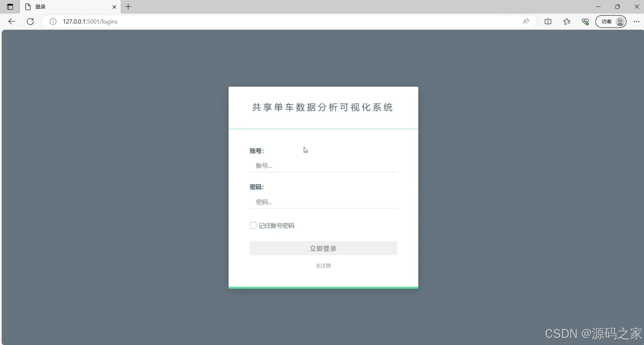The height and width of the screenshot is (345, 644).
Task: Open split screen view icon
Action: (x=548, y=21)
